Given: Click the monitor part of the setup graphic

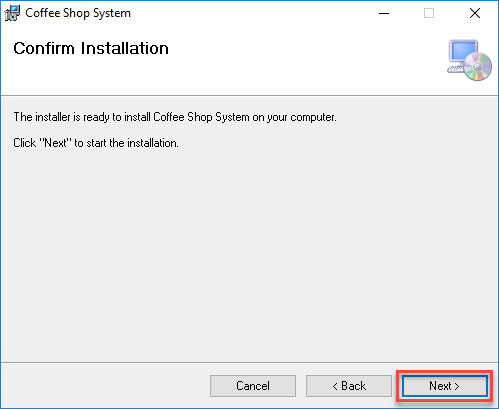Looking at the screenshot, I should (463, 51).
